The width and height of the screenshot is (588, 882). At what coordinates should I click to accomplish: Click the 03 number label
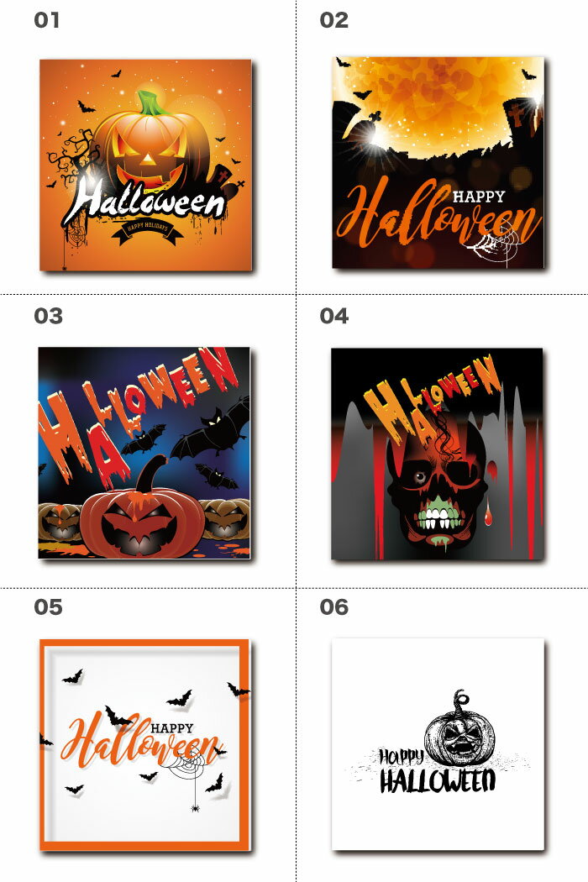49,316
